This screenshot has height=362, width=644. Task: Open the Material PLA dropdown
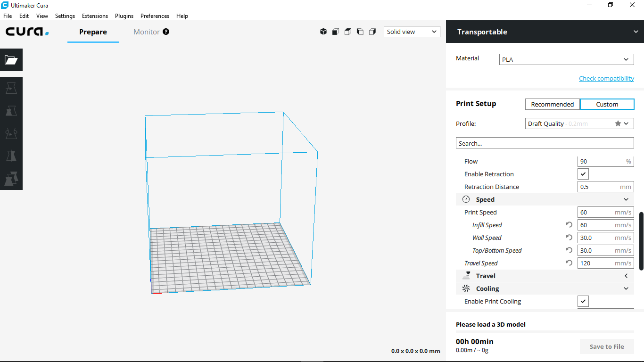click(x=567, y=59)
